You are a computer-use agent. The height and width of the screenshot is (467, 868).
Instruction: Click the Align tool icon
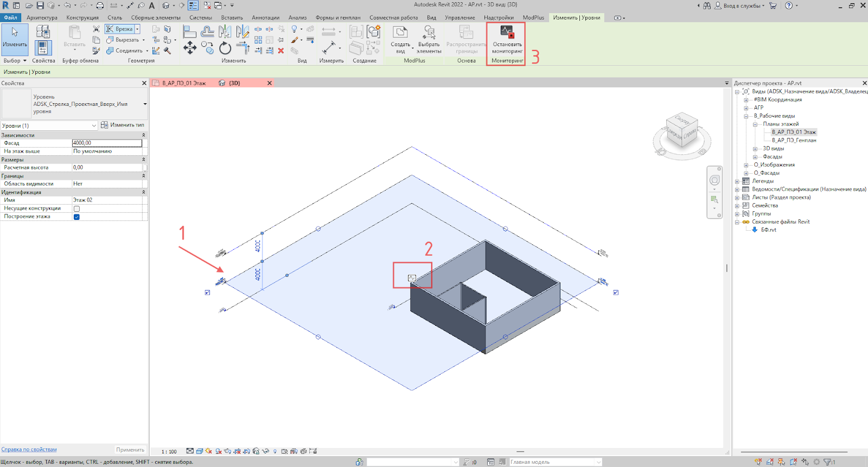tap(189, 31)
